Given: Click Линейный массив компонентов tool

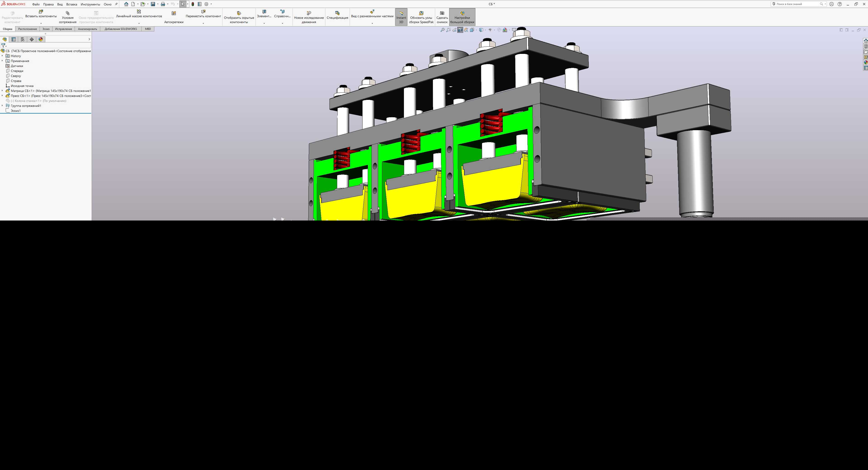Looking at the screenshot, I should (x=139, y=14).
